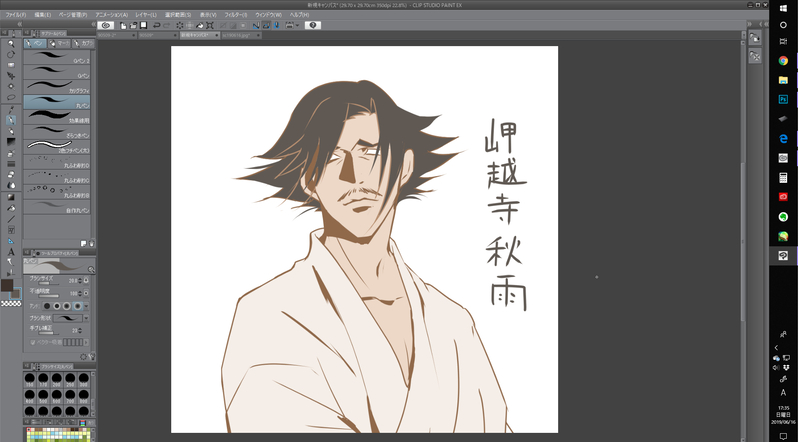Choose medium anti-aliasing option
The height and width of the screenshot is (442, 800).
coord(67,306)
